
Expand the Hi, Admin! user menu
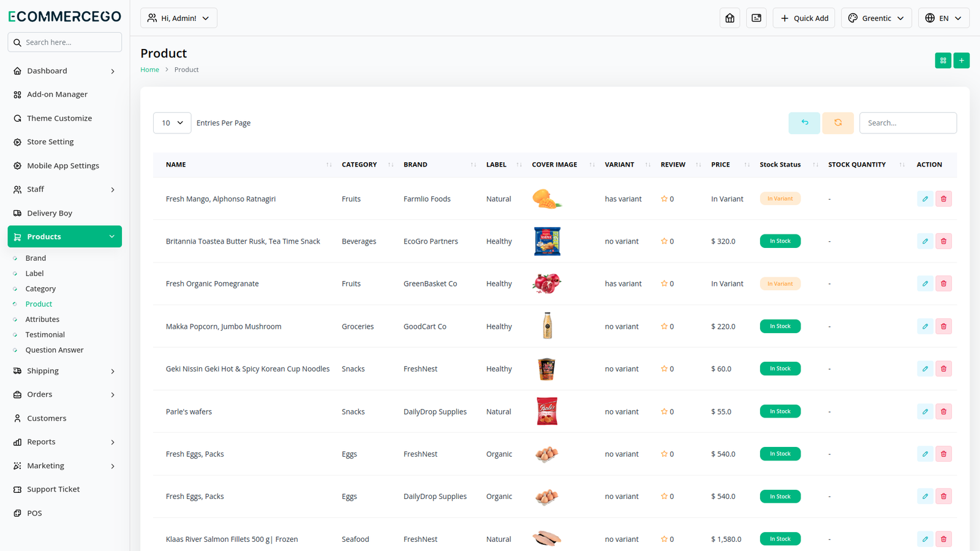179,18
